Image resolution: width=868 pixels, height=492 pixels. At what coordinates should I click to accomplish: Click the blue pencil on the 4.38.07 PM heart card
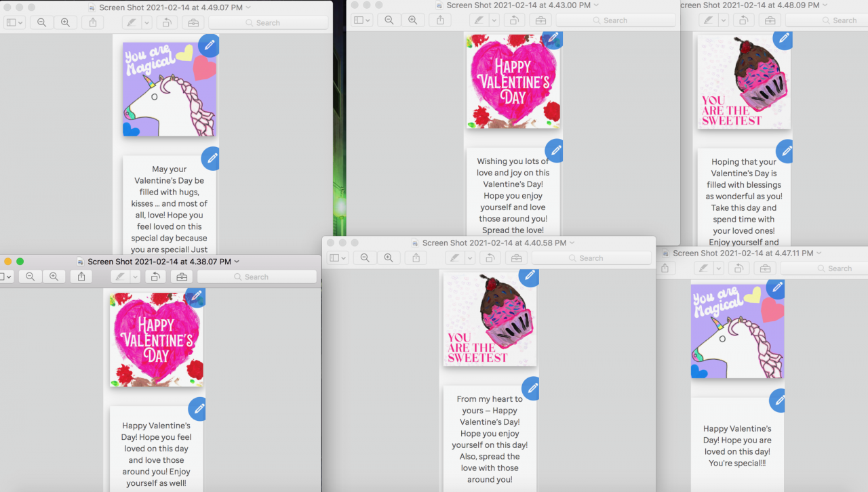(x=195, y=297)
